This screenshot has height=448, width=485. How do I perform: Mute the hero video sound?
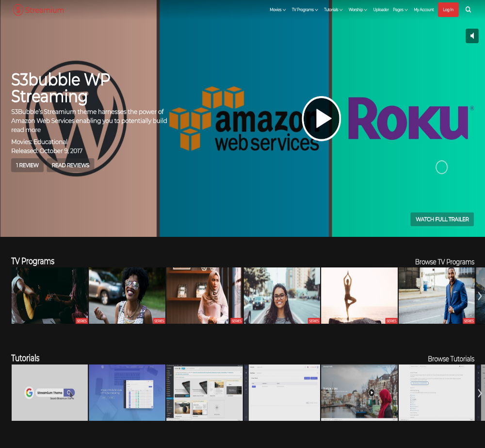coord(472,36)
